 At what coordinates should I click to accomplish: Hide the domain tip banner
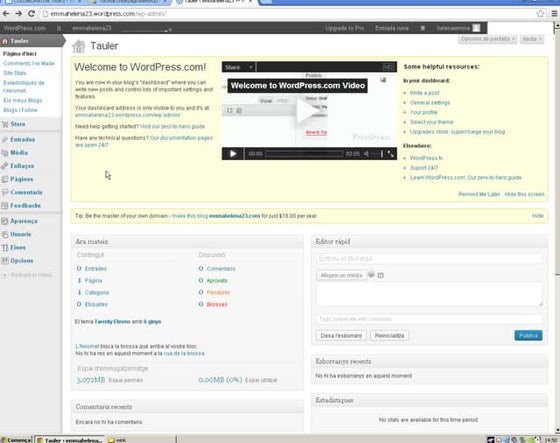[538, 216]
